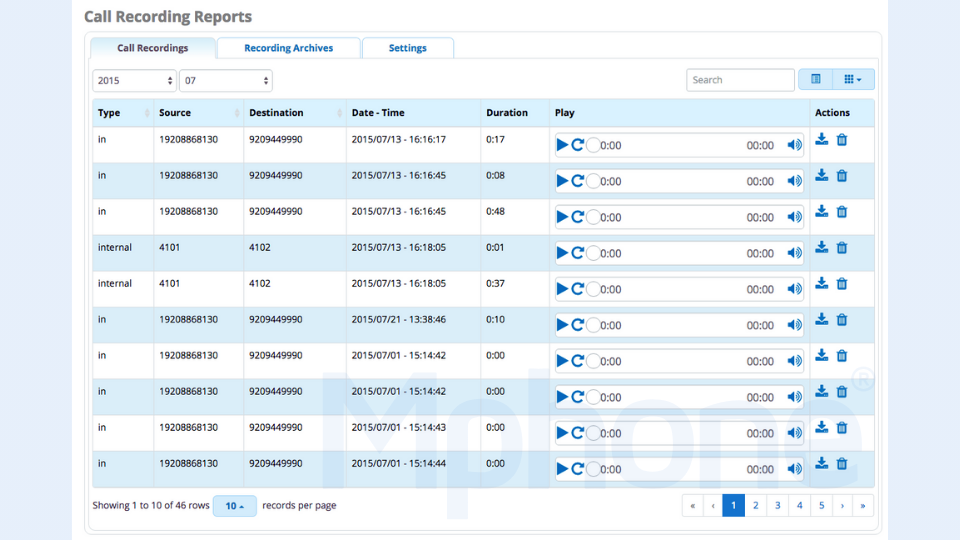Viewport: 960px width, 540px height.
Task: Go to the previous page
Action: [713, 506]
